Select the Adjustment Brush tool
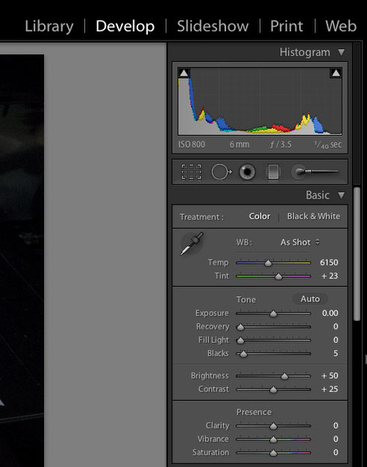This screenshot has width=367, height=467. click(x=315, y=172)
